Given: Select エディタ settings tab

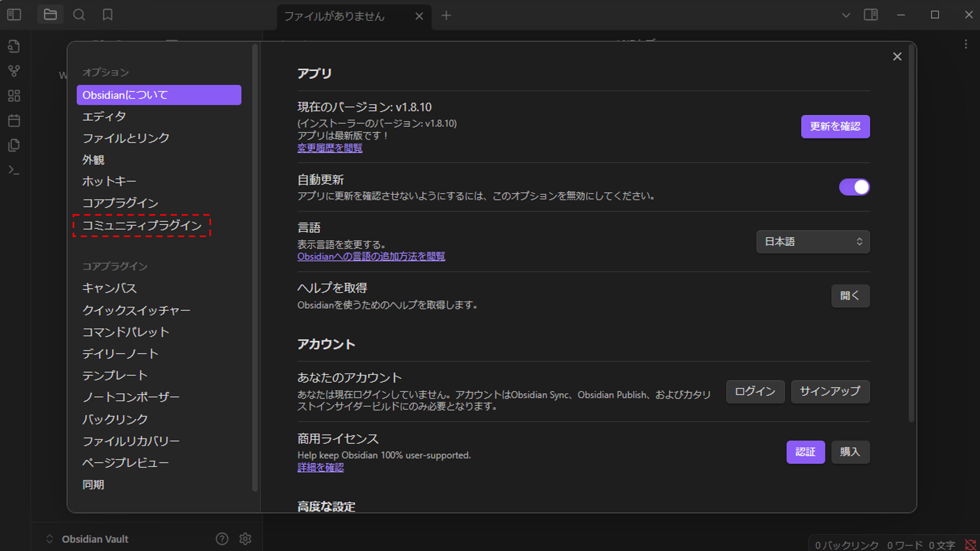Looking at the screenshot, I should click(159, 117).
